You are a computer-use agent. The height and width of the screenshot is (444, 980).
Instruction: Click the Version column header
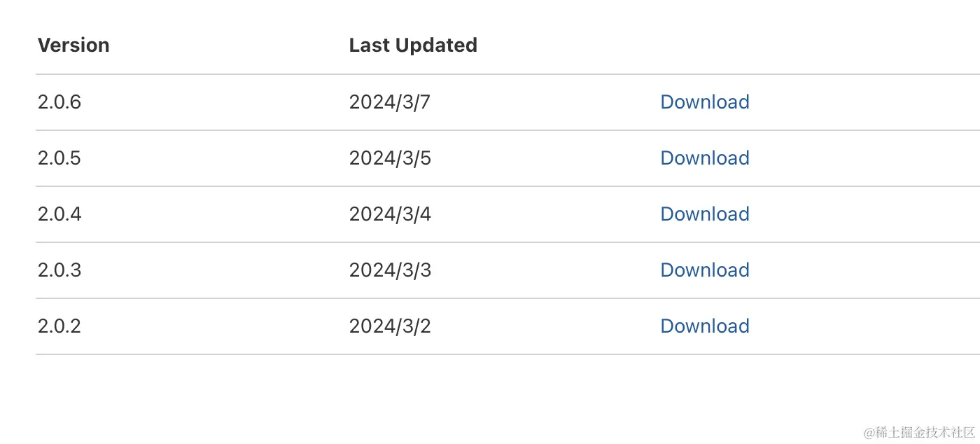[73, 46]
